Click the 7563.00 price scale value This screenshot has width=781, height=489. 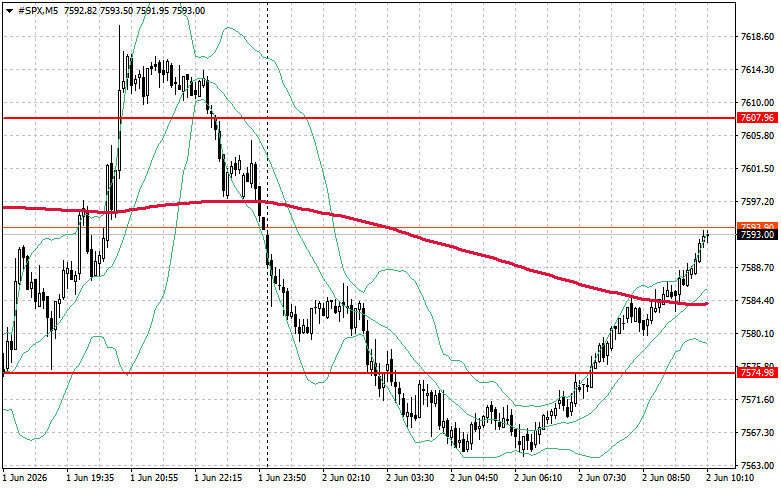[757, 466]
